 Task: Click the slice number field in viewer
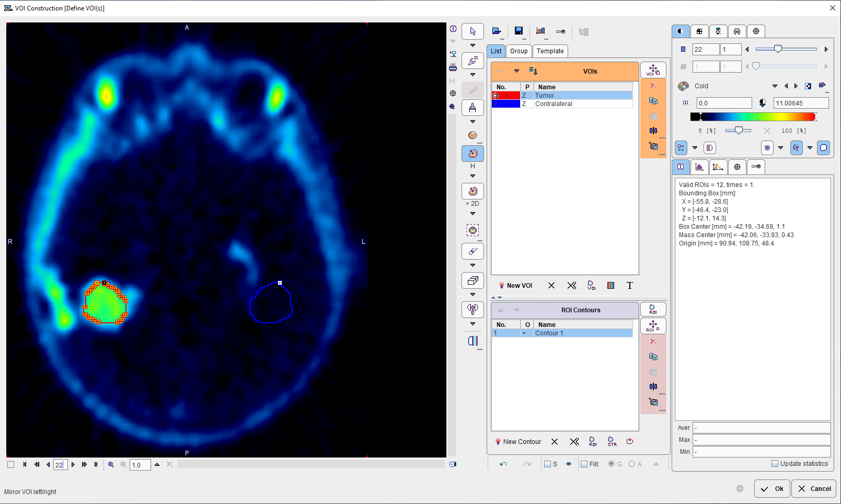[x=60, y=464]
